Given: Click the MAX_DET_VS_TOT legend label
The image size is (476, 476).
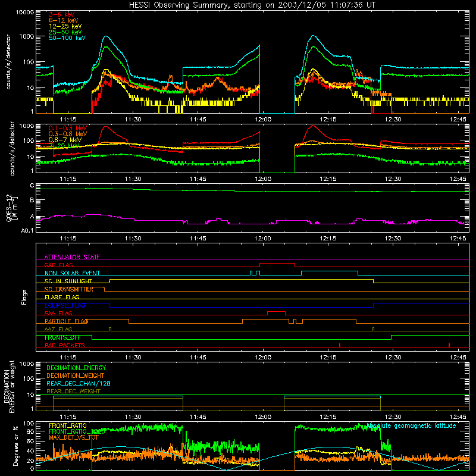Looking at the screenshot, I should click(73, 437).
